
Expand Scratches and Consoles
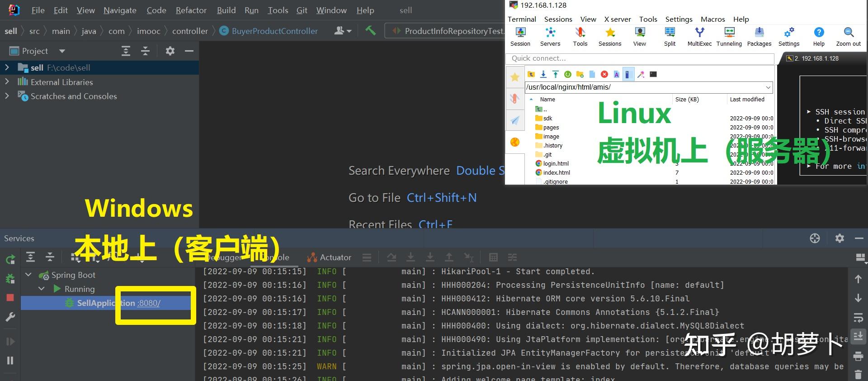[x=7, y=96]
